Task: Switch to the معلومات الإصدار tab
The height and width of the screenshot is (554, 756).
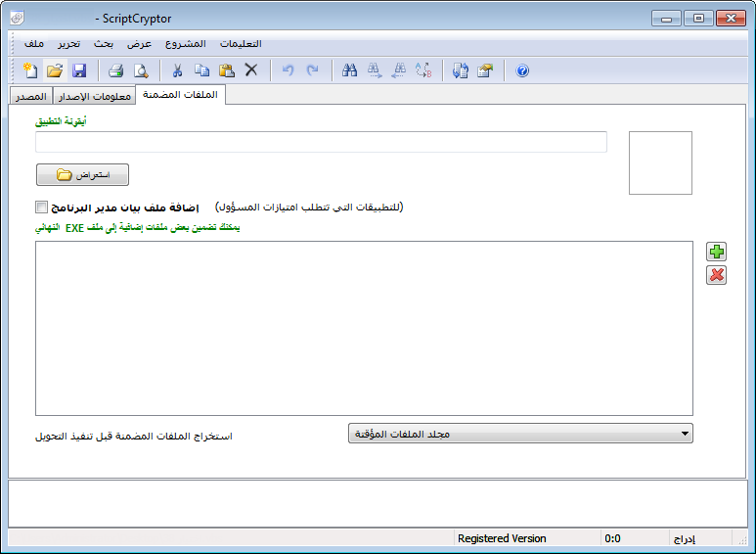Action: coord(95,96)
